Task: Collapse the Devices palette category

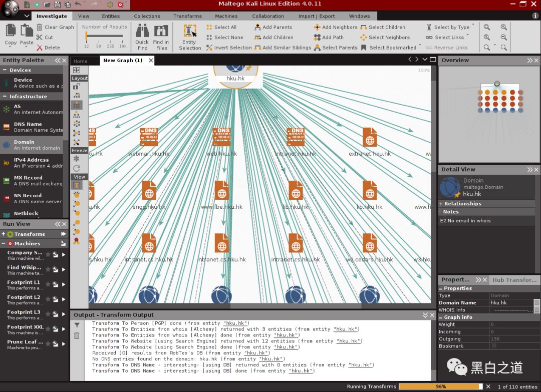Action: (x=5, y=70)
